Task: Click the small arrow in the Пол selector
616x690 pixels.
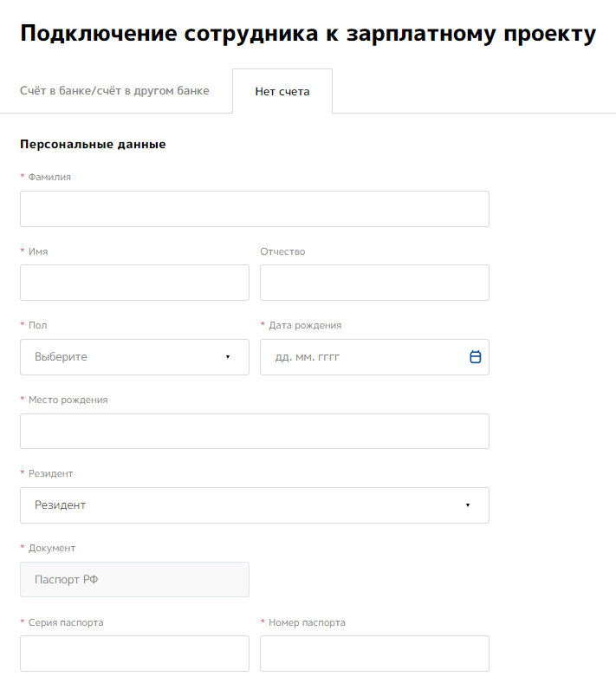Action: [x=228, y=357]
